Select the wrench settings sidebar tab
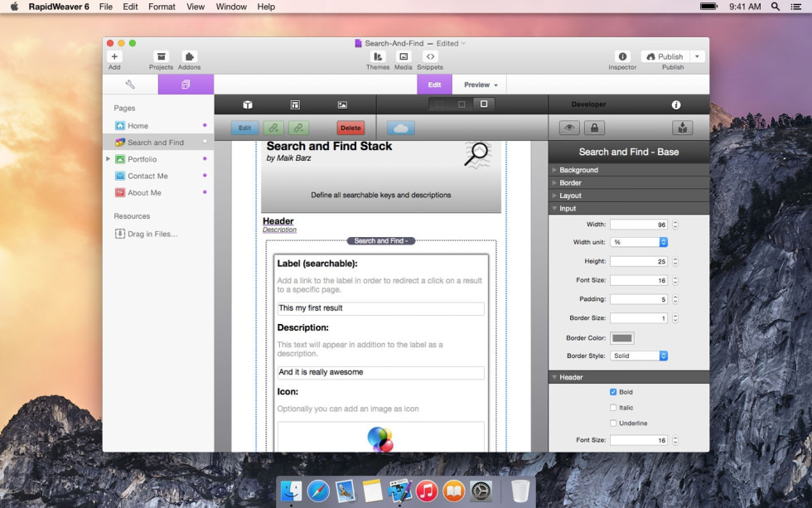812x508 pixels. click(x=131, y=85)
